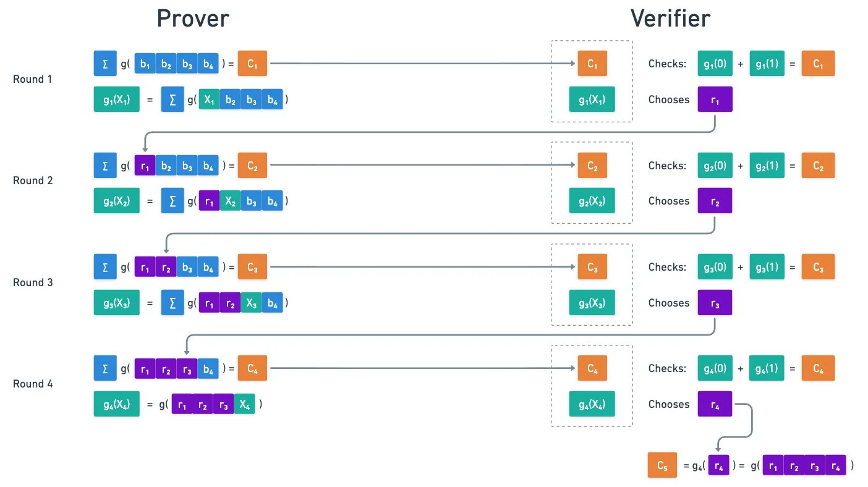Click the Round 2 label
The height and width of the screenshot is (487, 868).
click(x=33, y=181)
